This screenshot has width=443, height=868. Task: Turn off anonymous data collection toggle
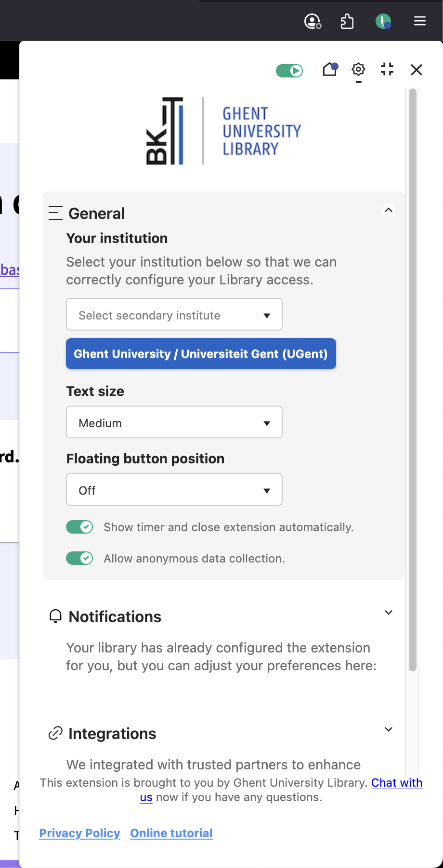click(x=79, y=558)
